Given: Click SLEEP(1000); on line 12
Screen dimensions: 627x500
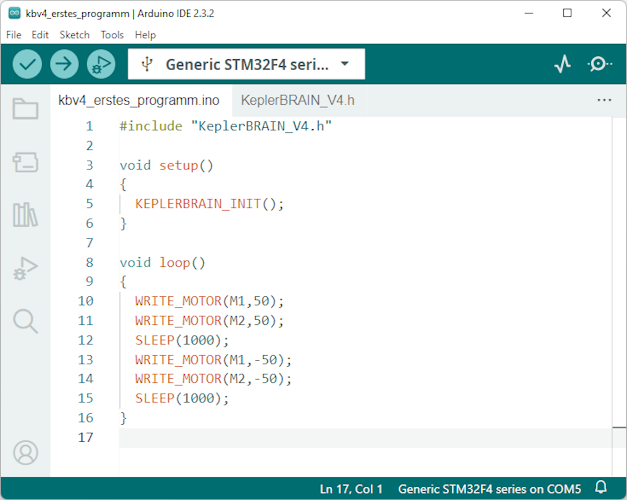Looking at the screenshot, I should click(x=182, y=340).
